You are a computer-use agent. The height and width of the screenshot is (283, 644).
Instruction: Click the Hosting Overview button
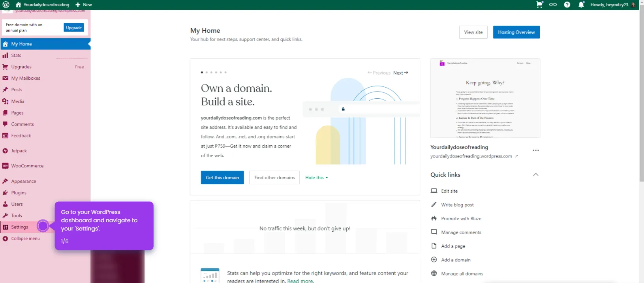(516, 32)
